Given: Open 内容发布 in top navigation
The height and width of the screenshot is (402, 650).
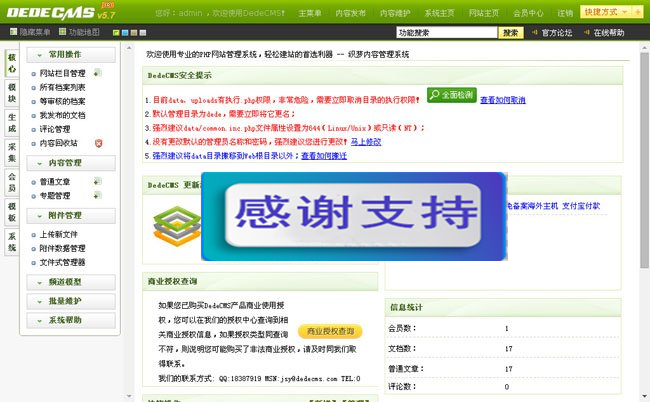Looking at the screenshot, I should tap(350, 13).
